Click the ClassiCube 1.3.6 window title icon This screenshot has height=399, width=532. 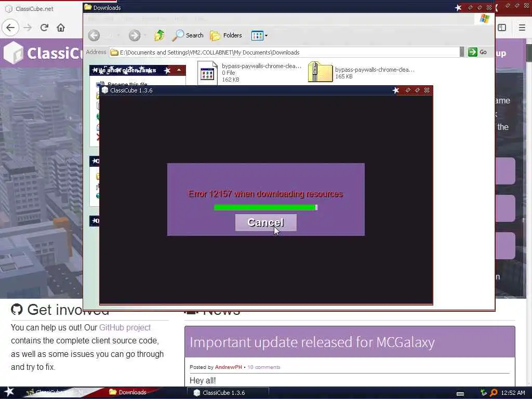(x=105, y=90)
